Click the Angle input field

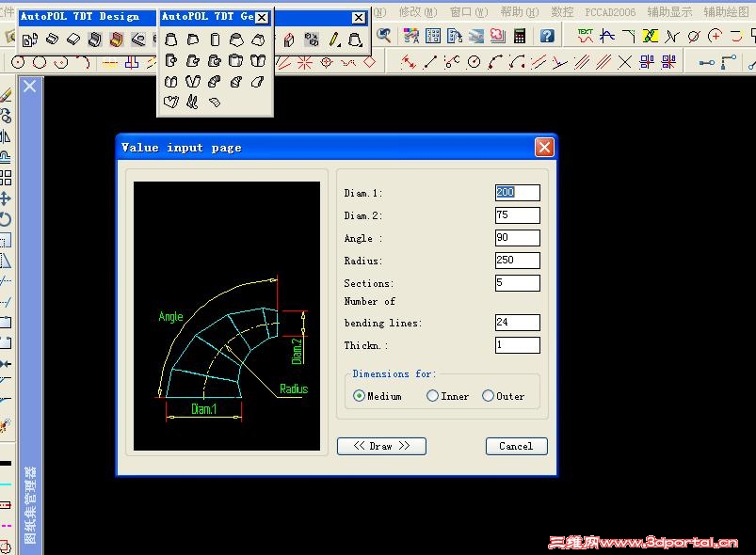[518, 237]
